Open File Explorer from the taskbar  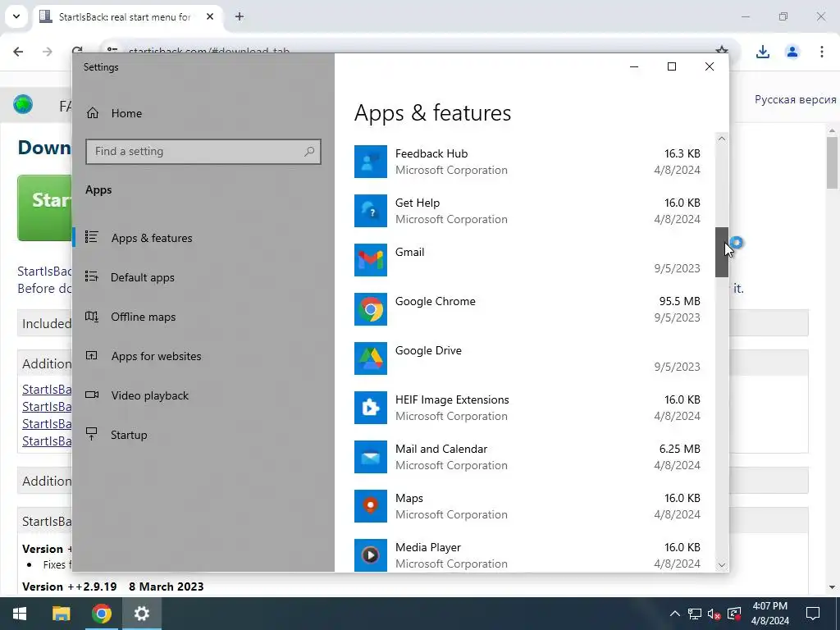61,614
